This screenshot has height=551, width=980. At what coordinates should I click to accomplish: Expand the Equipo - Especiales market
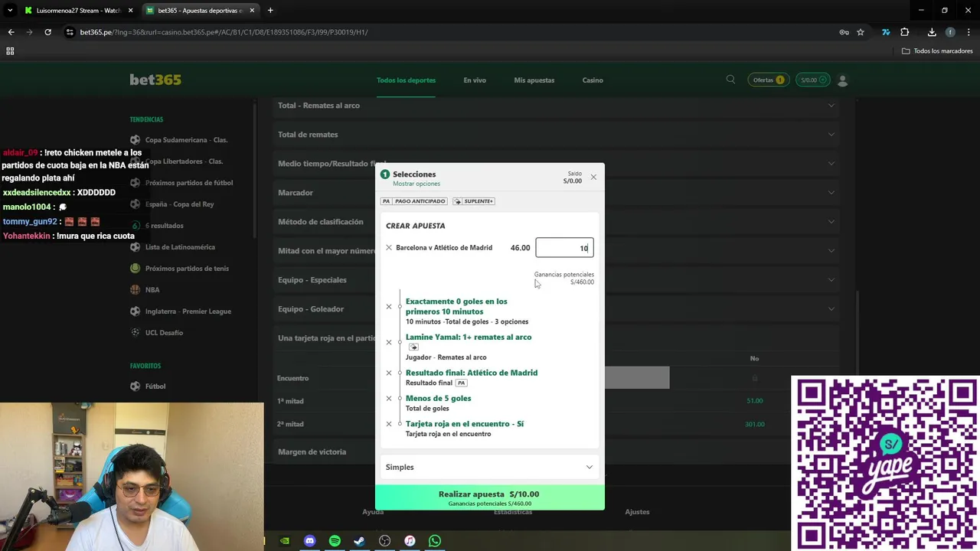click(557, 280)
